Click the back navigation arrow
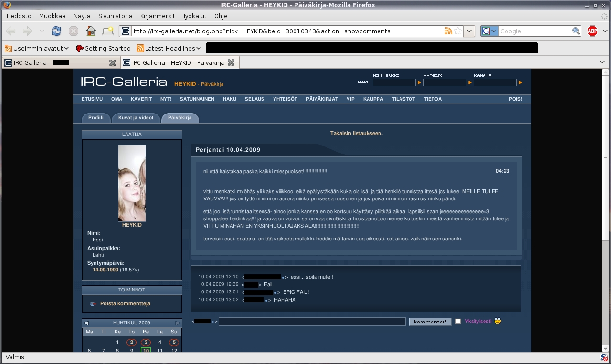 [11, 31]
